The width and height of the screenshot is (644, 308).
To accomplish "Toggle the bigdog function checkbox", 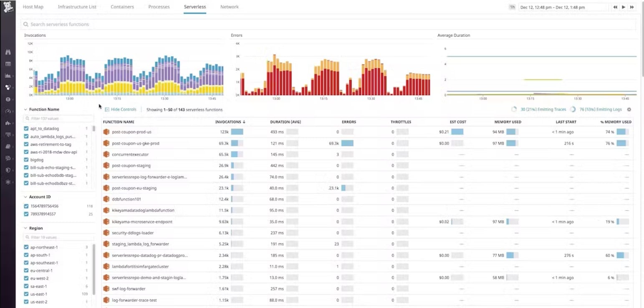I will [x=26, y=160].
